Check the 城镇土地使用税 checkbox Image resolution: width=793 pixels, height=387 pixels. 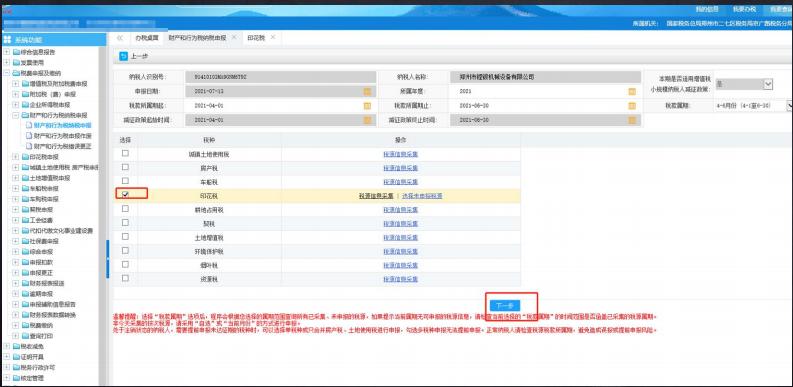[125, 153]
